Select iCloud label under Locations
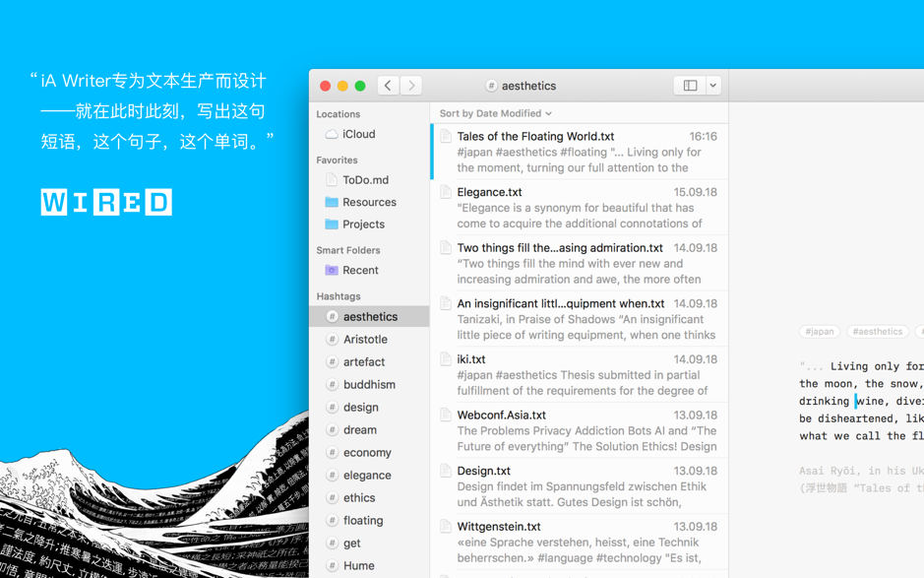Viewport: 924px width, 578px height. [359, 134]
